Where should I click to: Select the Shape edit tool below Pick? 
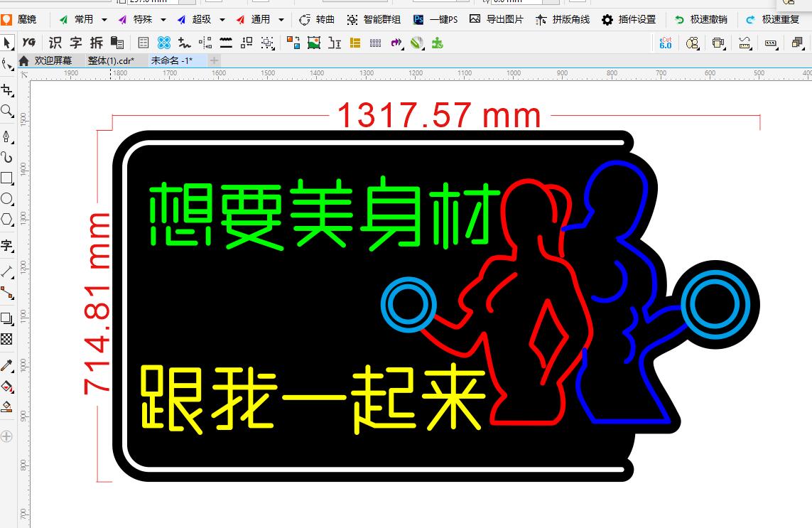[6, 64]
